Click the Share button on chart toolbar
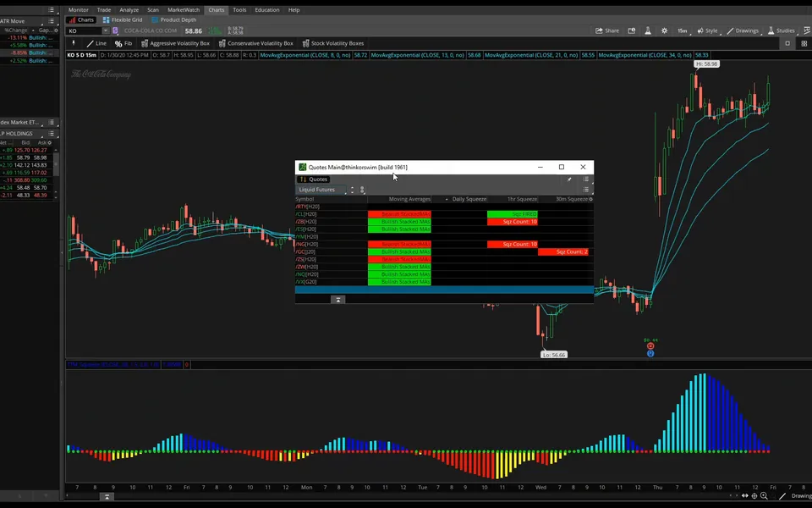The width and height of the screenshot is (812, 508). point(607,30)
